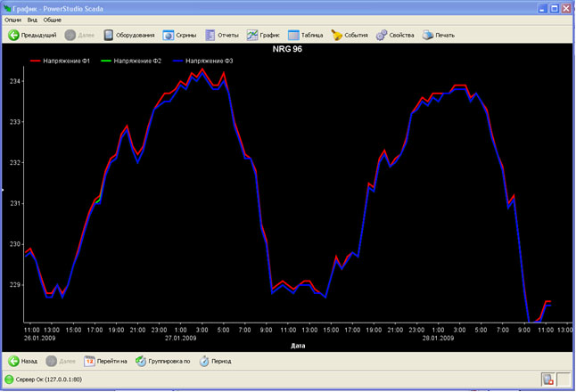Minimize the PowerStudio Scada window

tap(543, 8)
